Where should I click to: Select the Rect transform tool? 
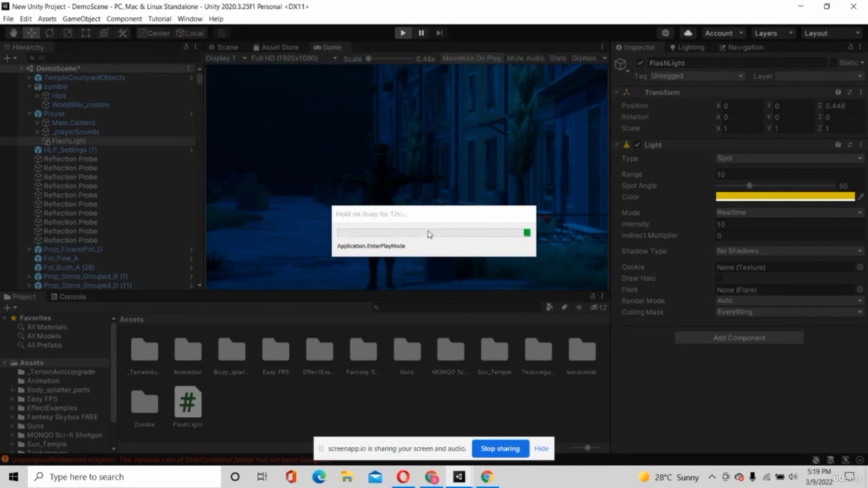point(86,33)
